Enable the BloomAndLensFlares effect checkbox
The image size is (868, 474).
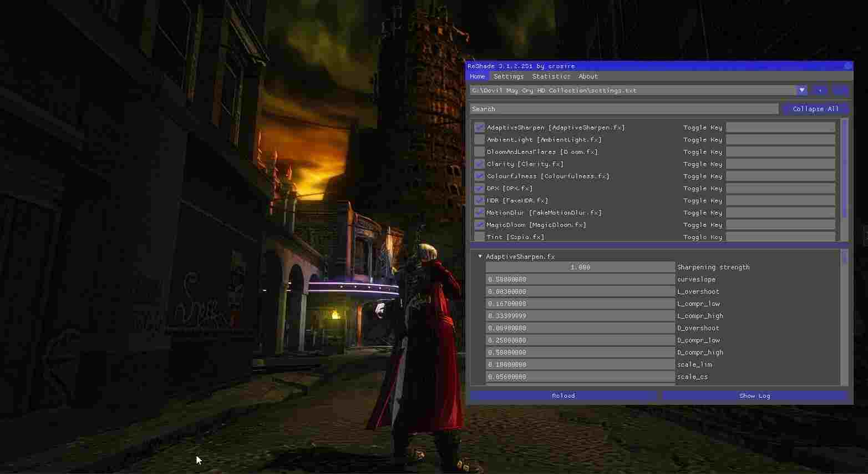click(480, 152)
